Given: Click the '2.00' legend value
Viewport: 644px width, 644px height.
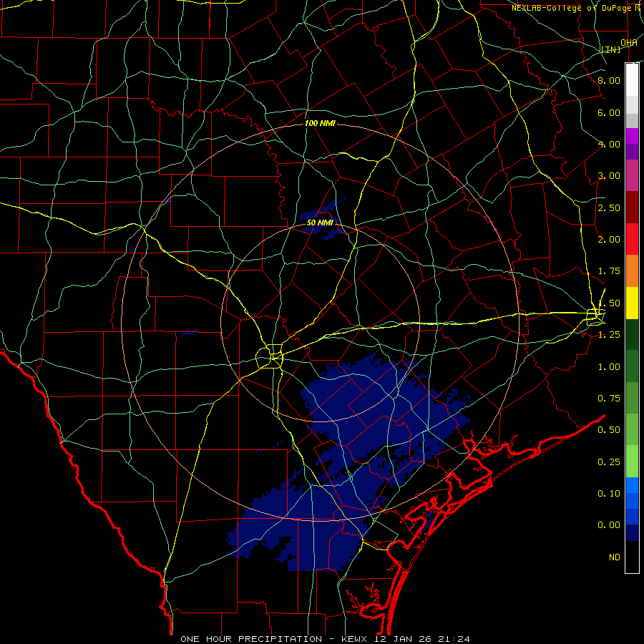Looking at the screenshot, I should [x=609, y=240].
